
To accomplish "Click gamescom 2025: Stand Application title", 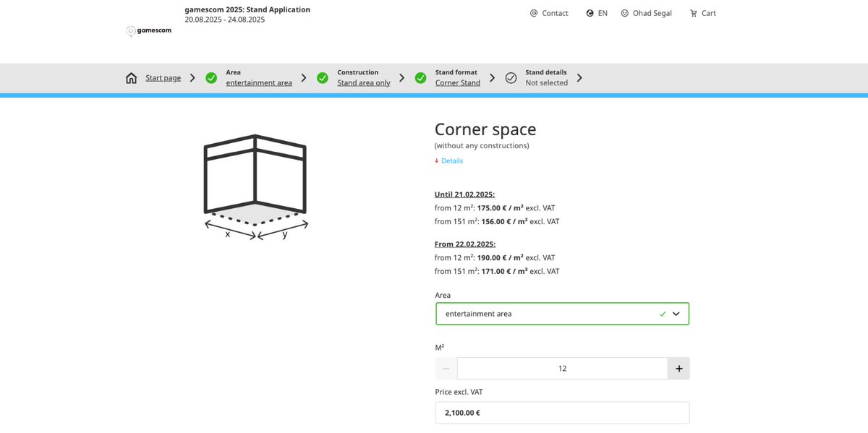I will click(247, 9).
